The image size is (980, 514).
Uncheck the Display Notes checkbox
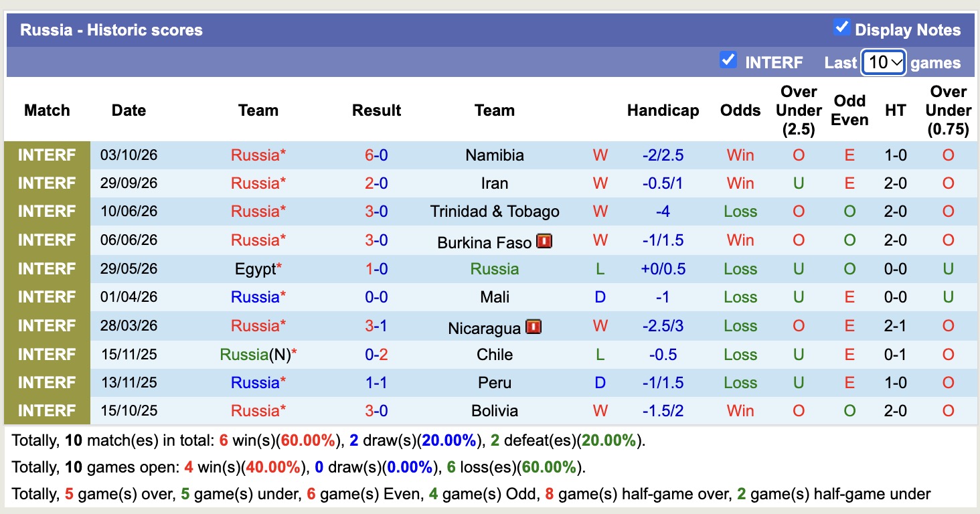click(x=841, y=27)
